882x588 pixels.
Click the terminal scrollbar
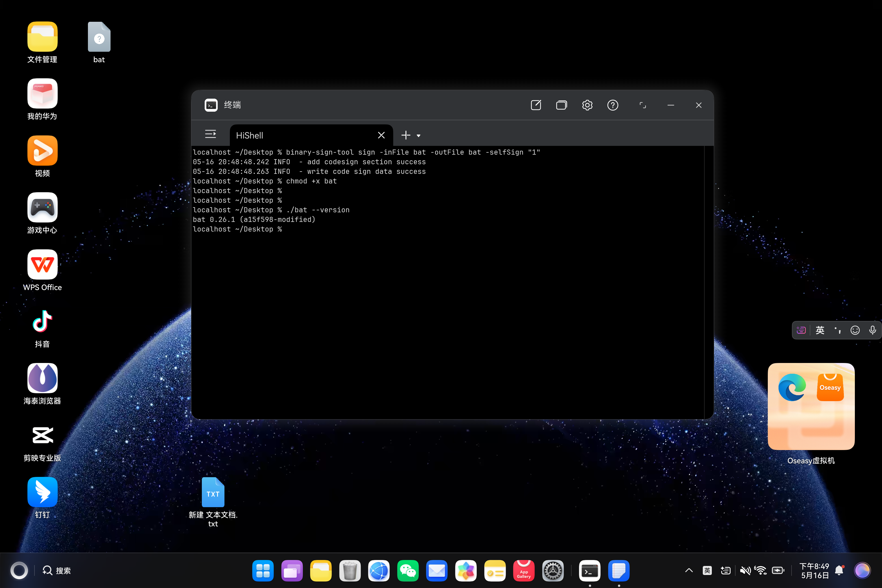[708, 282]
